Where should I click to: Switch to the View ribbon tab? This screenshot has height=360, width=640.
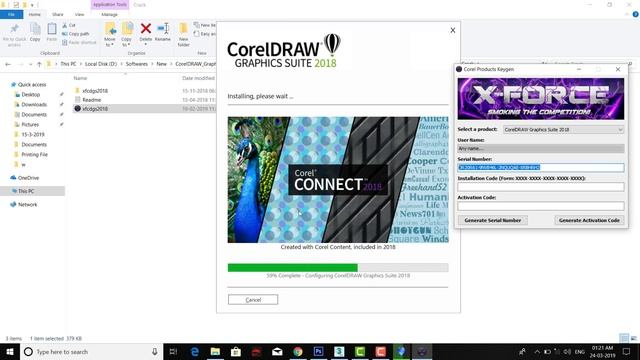(x=80, y=14)
